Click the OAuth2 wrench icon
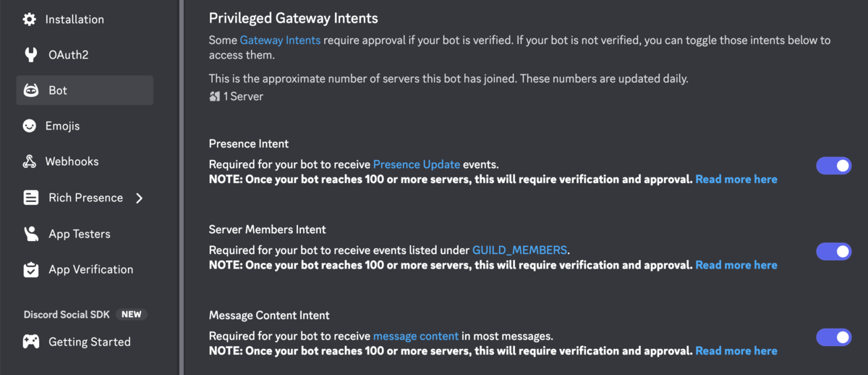868x375 pixels. 31,55
